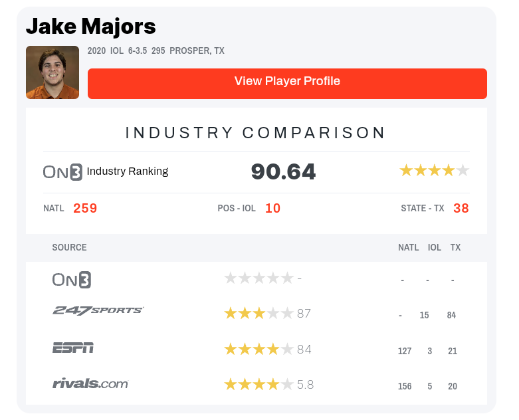Click the rivals.com logo
This screenshot has height=420, width=519.
tap(90, 383)
